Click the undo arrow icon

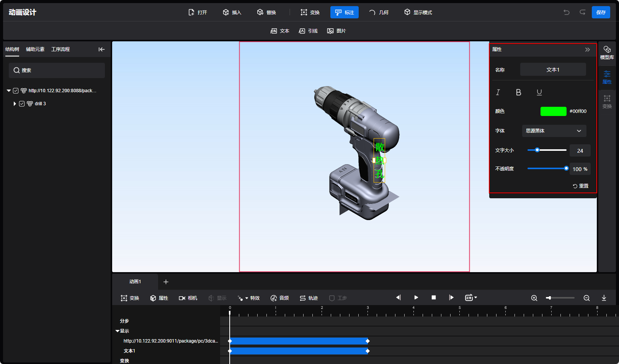566,12
